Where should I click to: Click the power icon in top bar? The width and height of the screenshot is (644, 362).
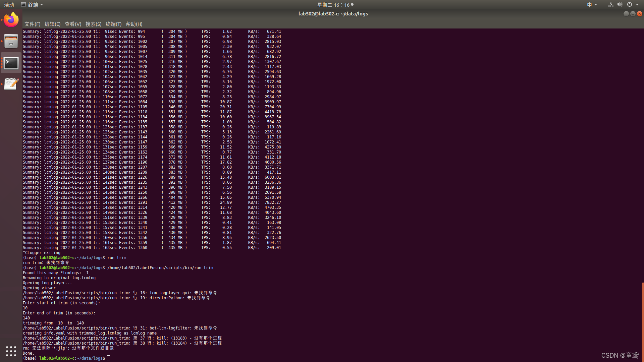[630, 5]
